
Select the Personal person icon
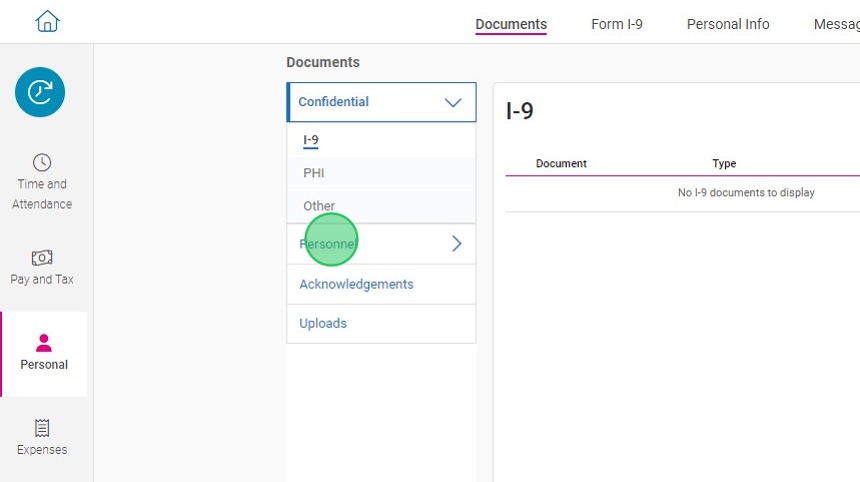[43, 343]
